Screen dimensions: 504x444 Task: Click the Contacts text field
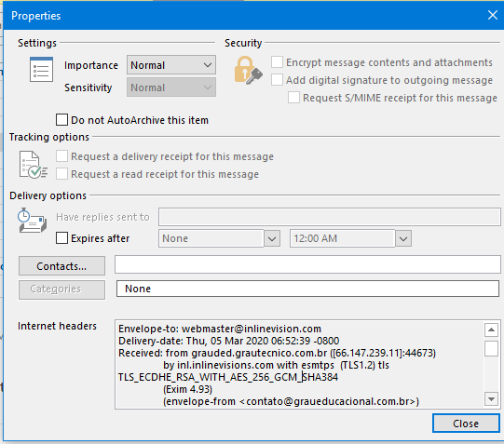[x=308, y=264]
